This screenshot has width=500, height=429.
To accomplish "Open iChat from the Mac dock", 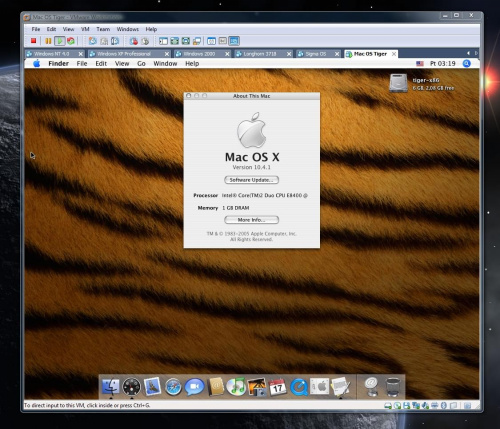I will [194, 387].
